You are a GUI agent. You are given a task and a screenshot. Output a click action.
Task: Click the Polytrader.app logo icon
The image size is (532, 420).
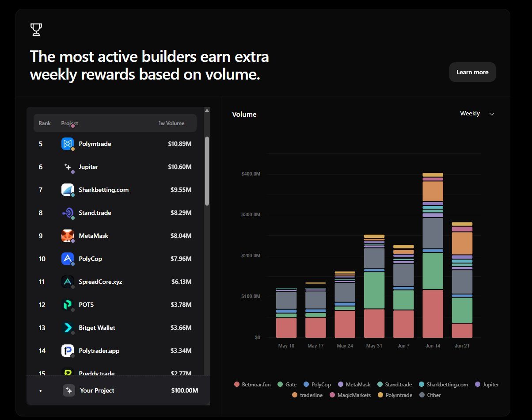click(67, 351)
